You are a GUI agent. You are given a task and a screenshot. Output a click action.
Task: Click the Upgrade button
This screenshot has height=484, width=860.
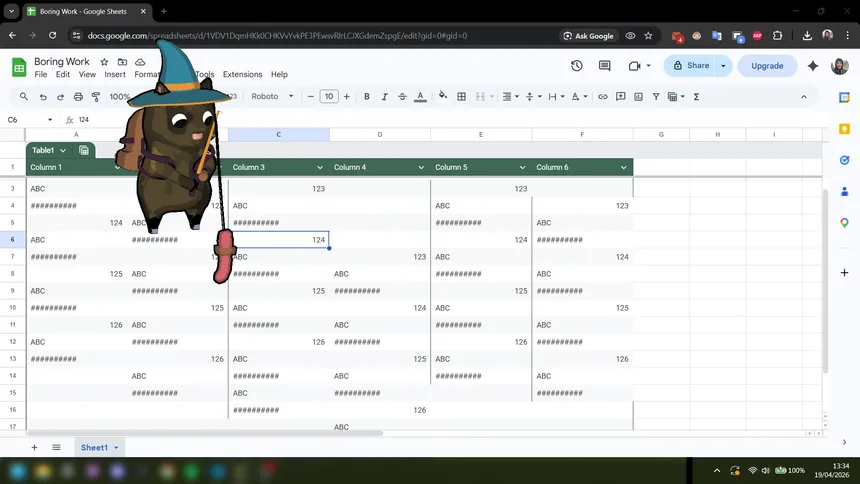(x=767, y=66)
